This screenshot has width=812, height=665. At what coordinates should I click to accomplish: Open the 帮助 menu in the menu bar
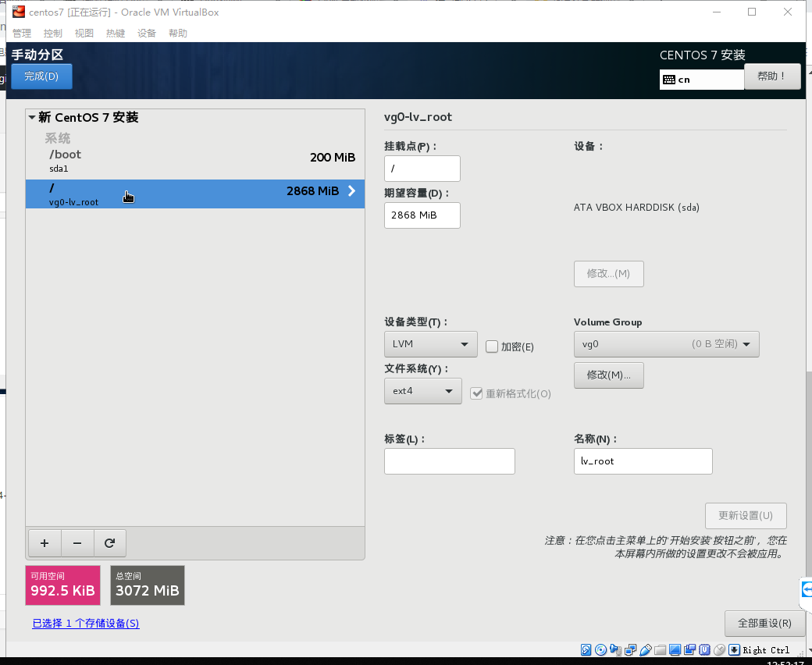coord(178,33)
